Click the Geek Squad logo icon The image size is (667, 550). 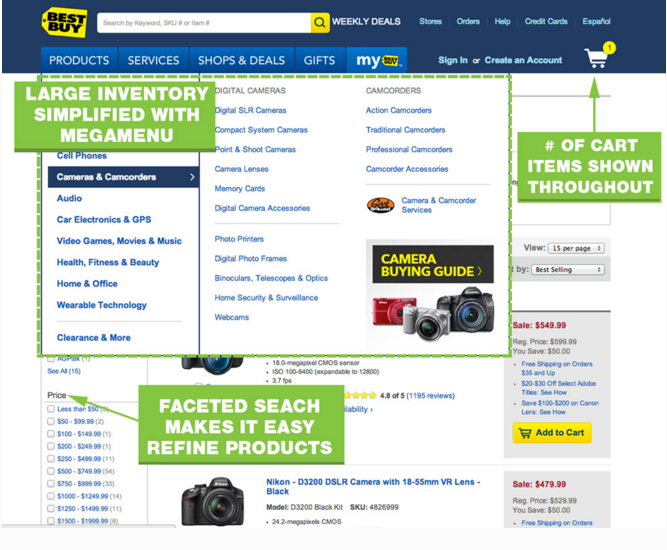click(380, 205)
